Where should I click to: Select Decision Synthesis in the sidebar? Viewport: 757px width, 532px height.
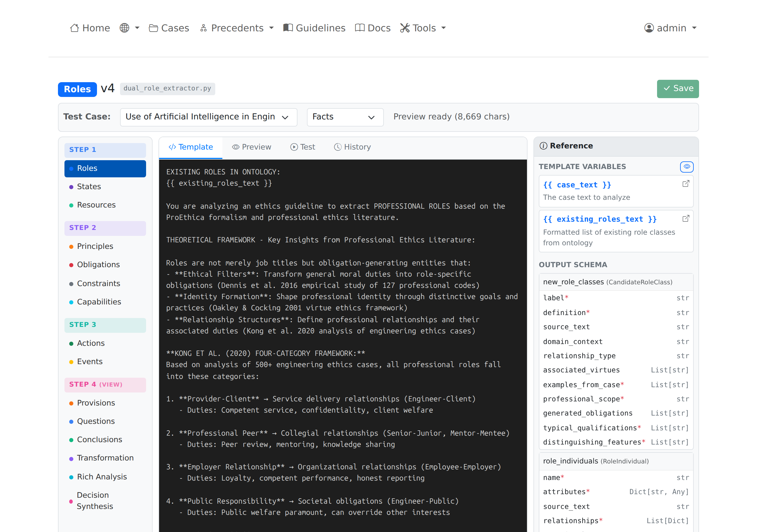(x=105, y=501)
